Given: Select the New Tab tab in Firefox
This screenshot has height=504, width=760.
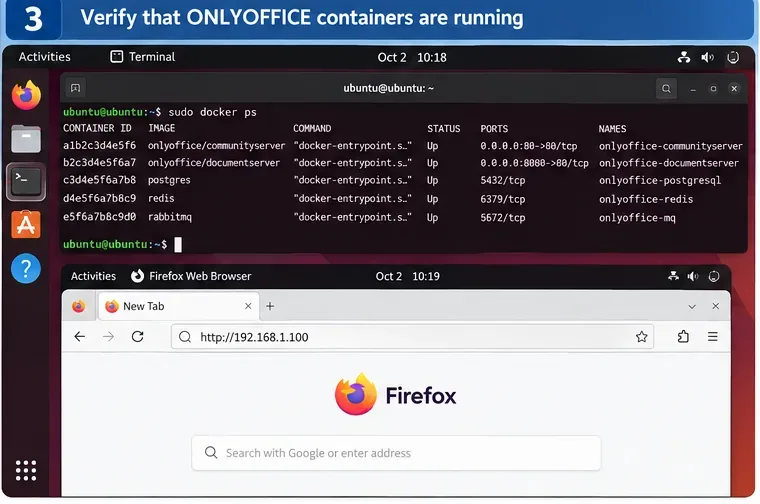Looking at the screenshot, I should click(x=178, y=306).
